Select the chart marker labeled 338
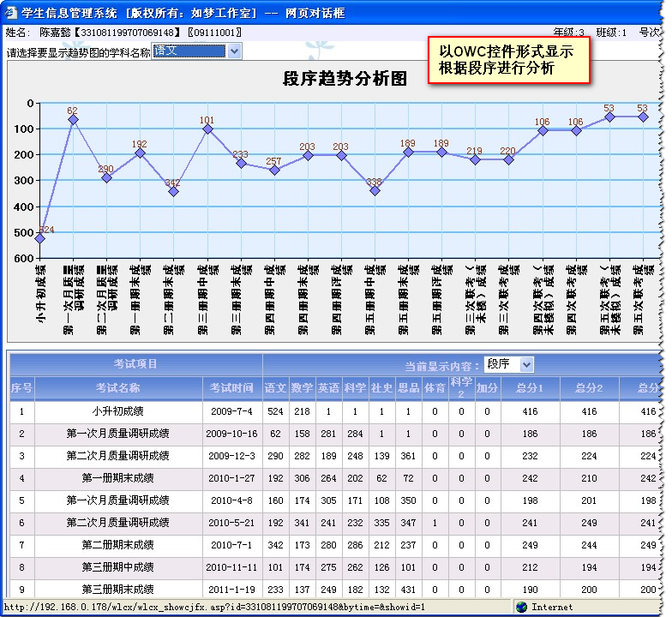Viewport: 672px width, 617px height. pyautogui.click(x=375, y=190)
